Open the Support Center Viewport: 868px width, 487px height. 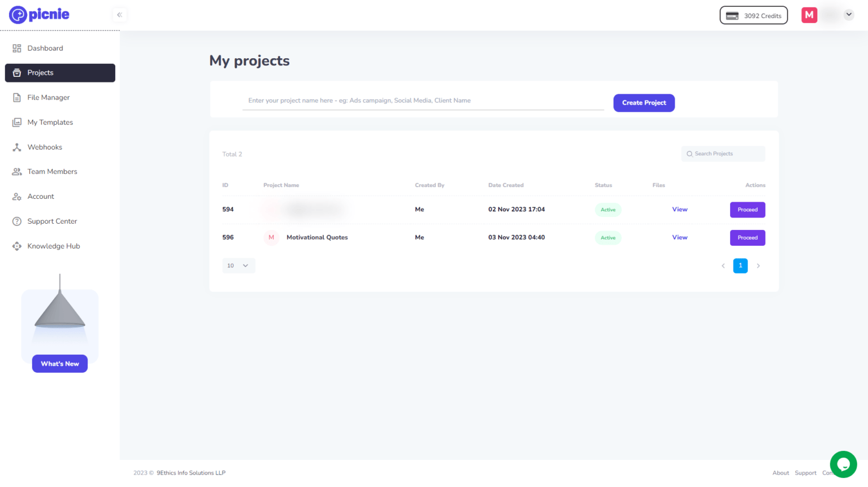53,221
